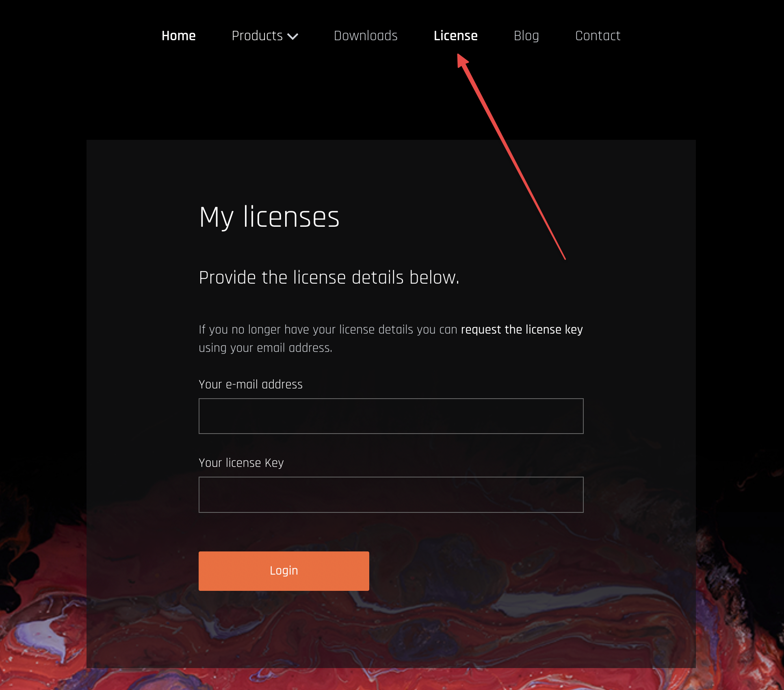Click the 'Your license Key' label

click(x=241, y=463)
